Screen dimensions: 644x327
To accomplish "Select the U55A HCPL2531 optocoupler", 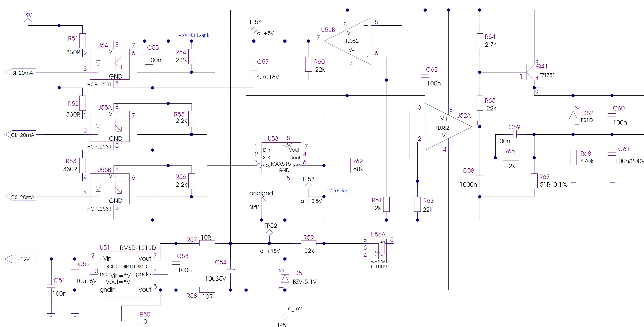I will [x=110, y=126].
